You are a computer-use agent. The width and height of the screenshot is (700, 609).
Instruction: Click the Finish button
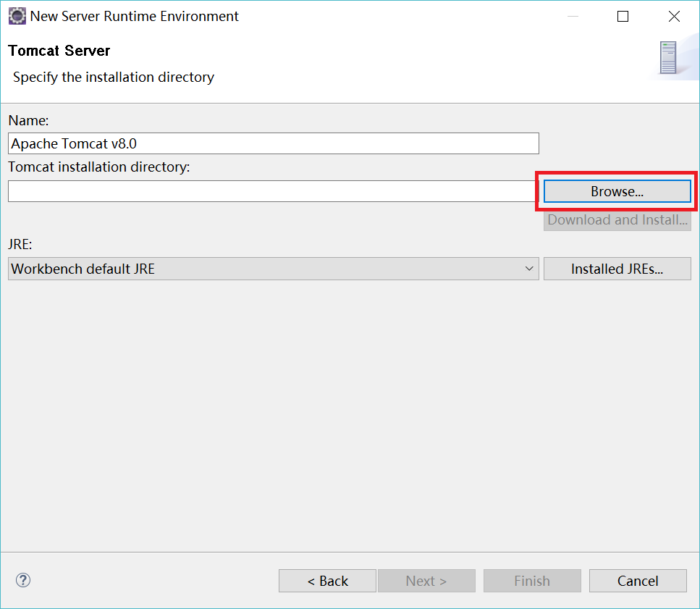[532, 581]
